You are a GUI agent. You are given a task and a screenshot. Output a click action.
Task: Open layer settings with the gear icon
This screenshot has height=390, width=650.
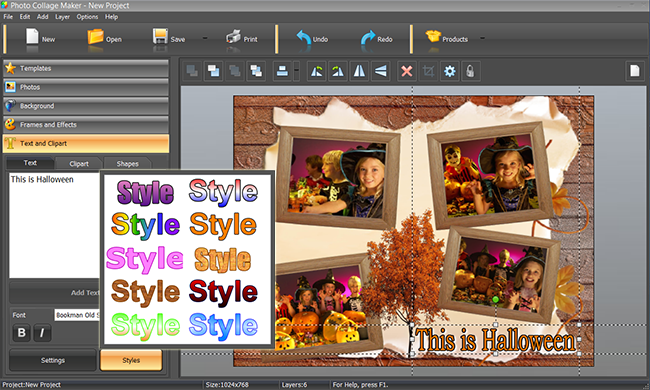(x=450, y=71)
